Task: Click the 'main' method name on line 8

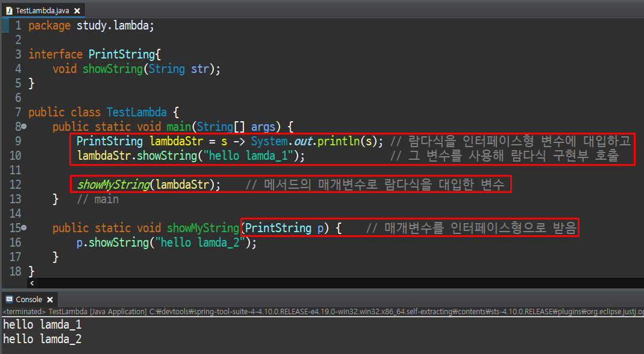Action: pos(179,127)
